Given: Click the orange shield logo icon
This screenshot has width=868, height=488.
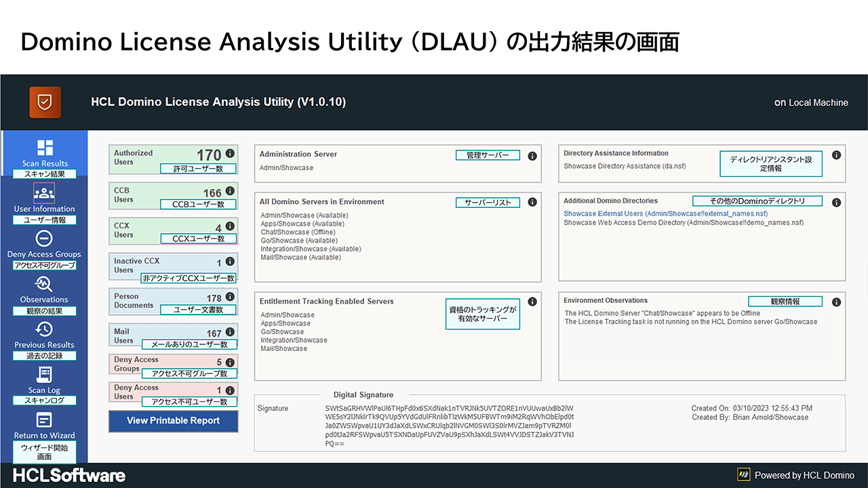Looking at the screenshot, I should click(45, 102).
